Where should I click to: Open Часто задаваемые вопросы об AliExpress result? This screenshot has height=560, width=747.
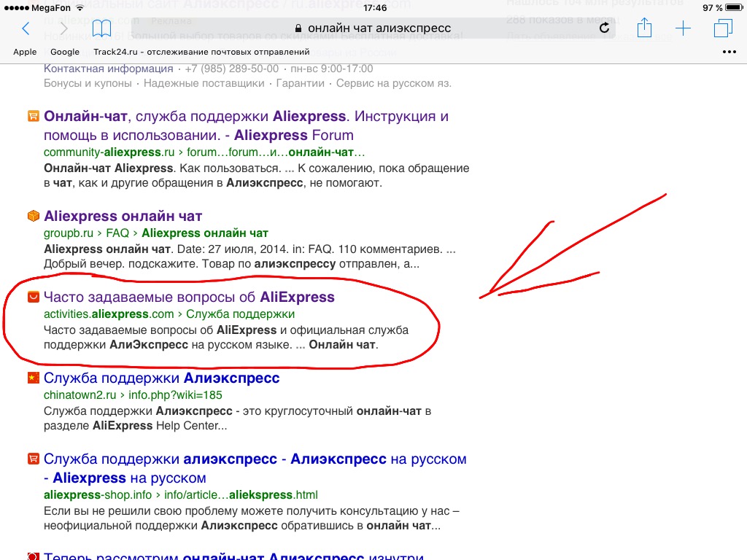[189, 297]
